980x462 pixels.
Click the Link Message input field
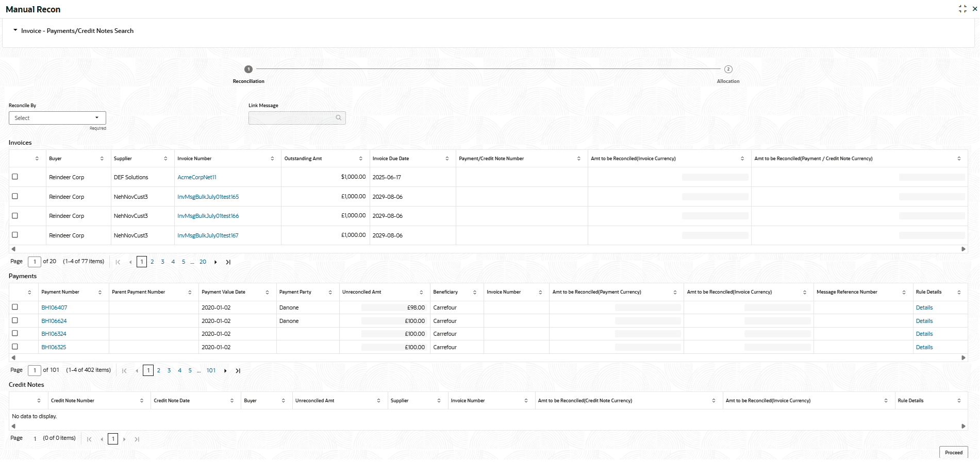297,118
